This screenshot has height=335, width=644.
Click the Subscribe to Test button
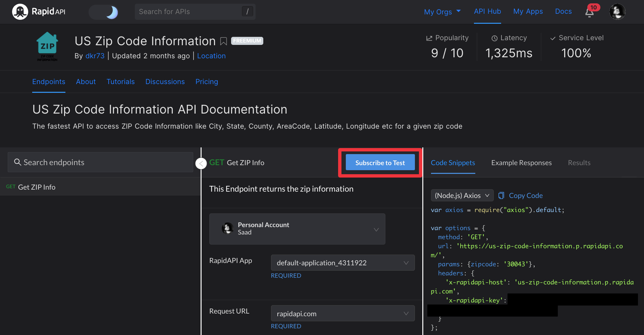(380, 162)
